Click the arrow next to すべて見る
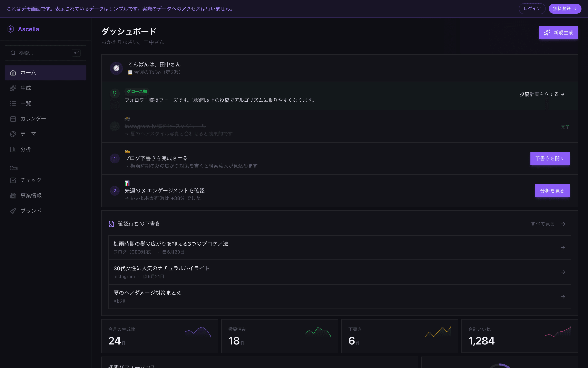 click(x=563, y=224)
